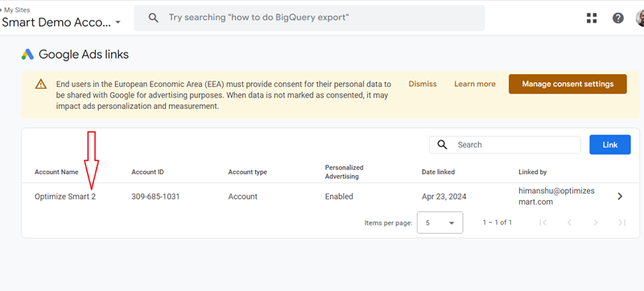This screenshot has height=291, width=644.
Task: Click the Apr 23, 2024 date cell
Action: [444, 197]
